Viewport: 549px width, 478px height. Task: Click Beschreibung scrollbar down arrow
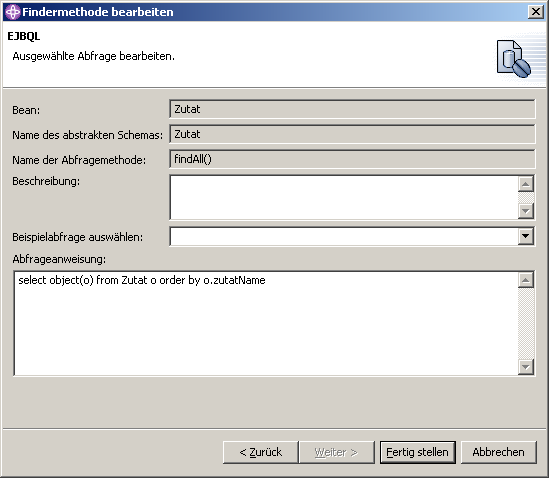click(x=526, y=211)
